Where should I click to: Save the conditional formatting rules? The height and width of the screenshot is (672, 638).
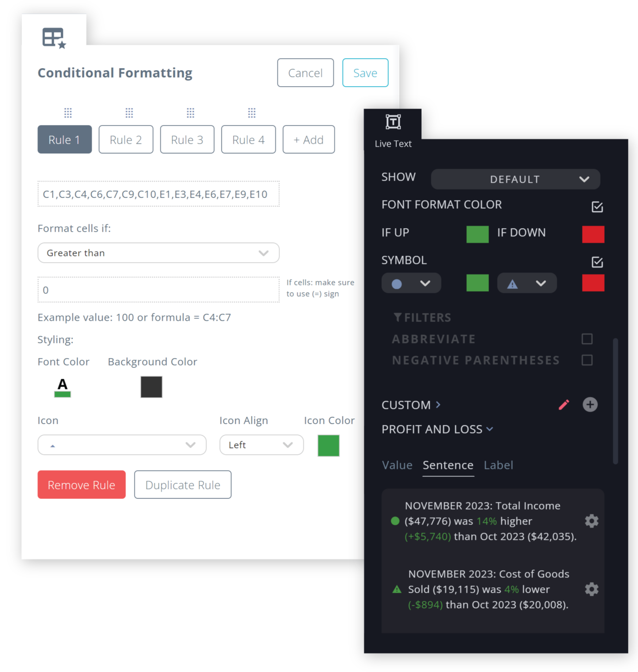(x=365, y=73)
